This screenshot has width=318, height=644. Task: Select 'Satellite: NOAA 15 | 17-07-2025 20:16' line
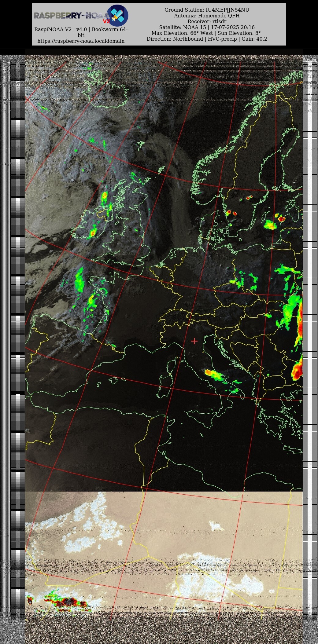tap(207, 27)
